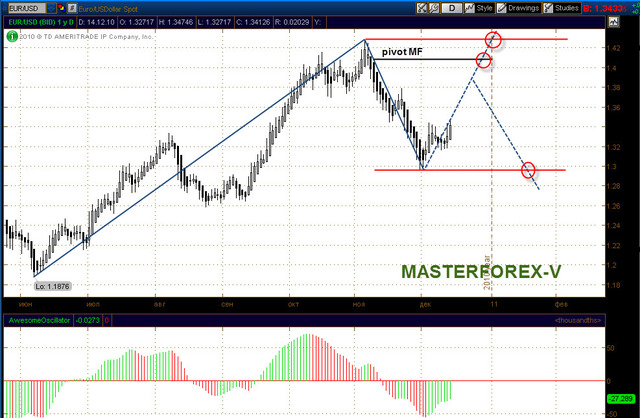The height and width of the screenshot is (418, 640).
Task: Click the colored dots symbol-link icon
Action: tap(62, 7)
